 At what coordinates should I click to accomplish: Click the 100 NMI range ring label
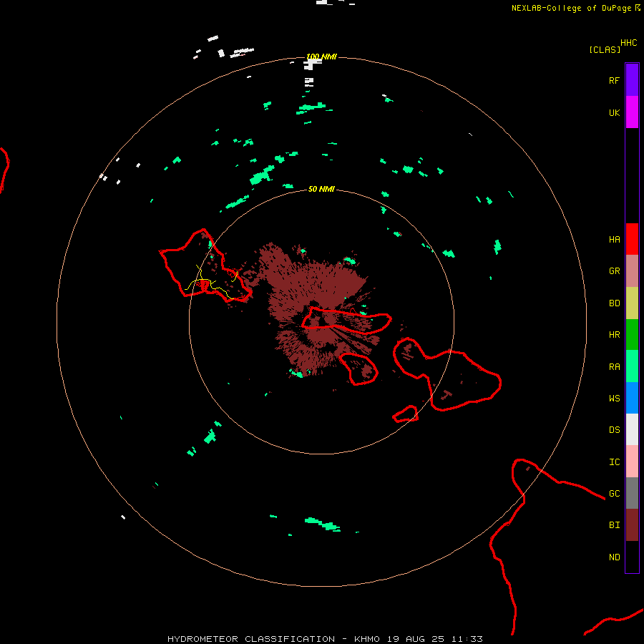click(321, 57)
